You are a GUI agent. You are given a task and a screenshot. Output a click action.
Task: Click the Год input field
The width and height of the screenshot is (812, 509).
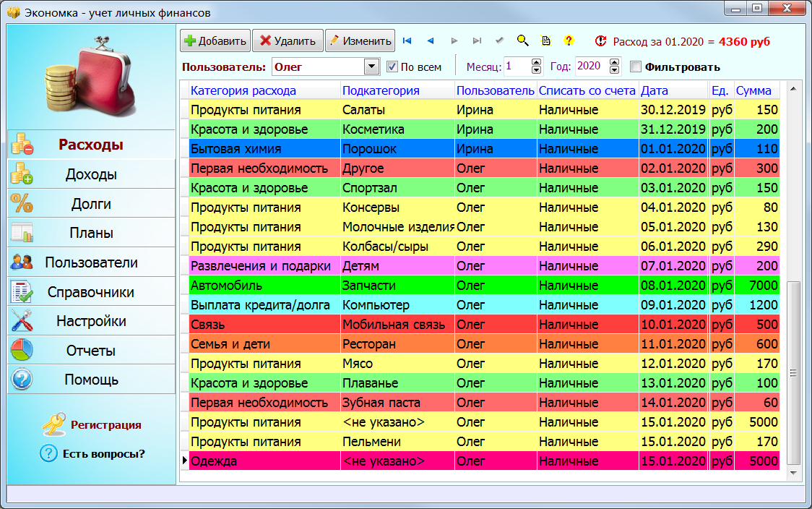(x=592, y=67)
